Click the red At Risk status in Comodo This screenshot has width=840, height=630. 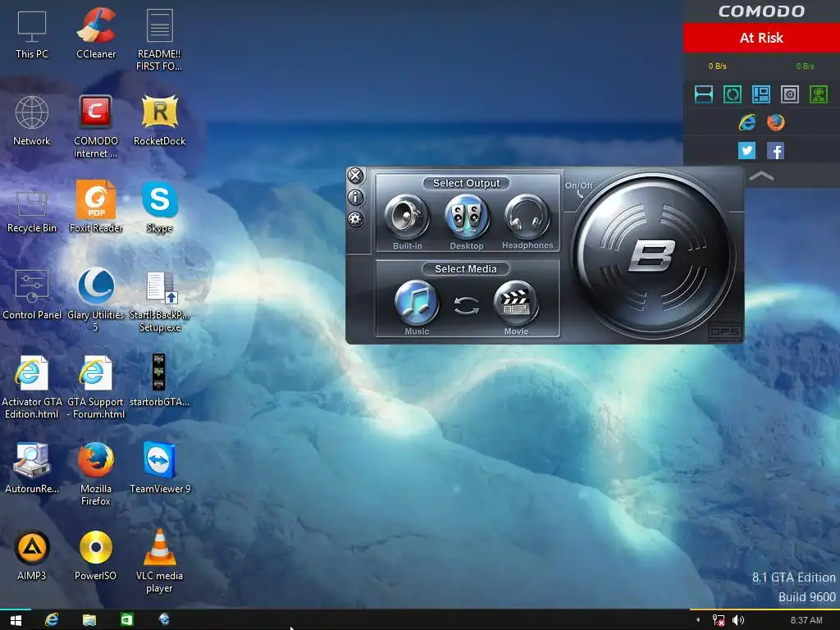761,38
